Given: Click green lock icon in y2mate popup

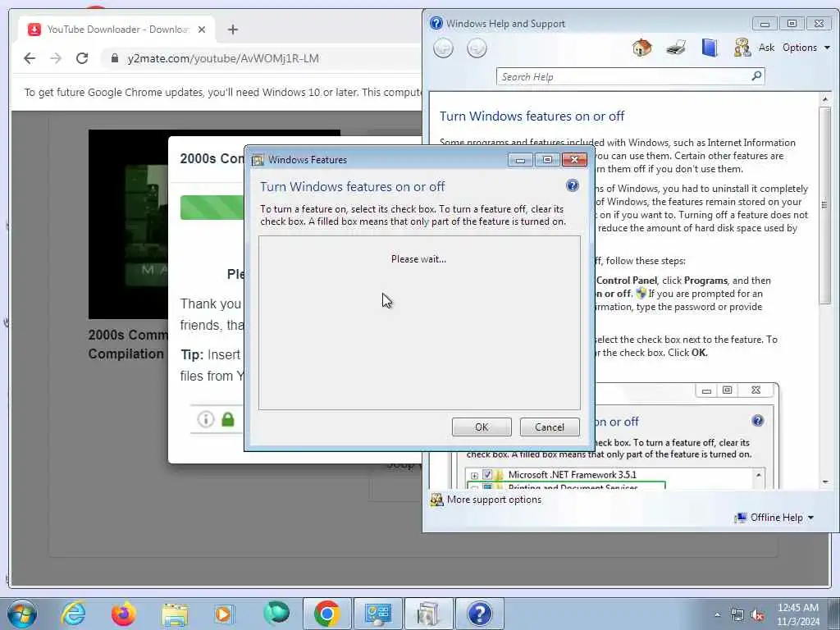Looking at the screenshot, I should point(228,419).
